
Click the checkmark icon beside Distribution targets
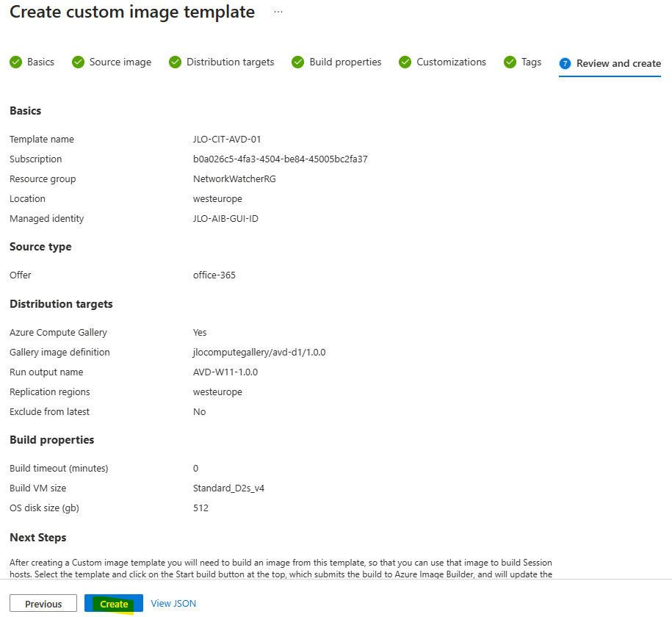coord(175,62)
